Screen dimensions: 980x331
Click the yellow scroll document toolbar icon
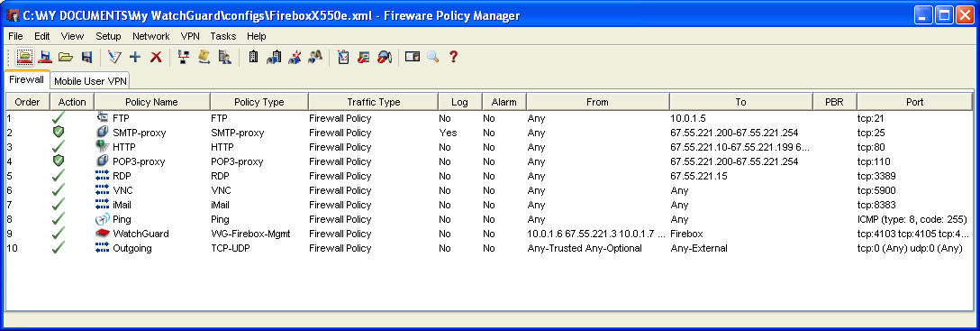click(204, 57)
